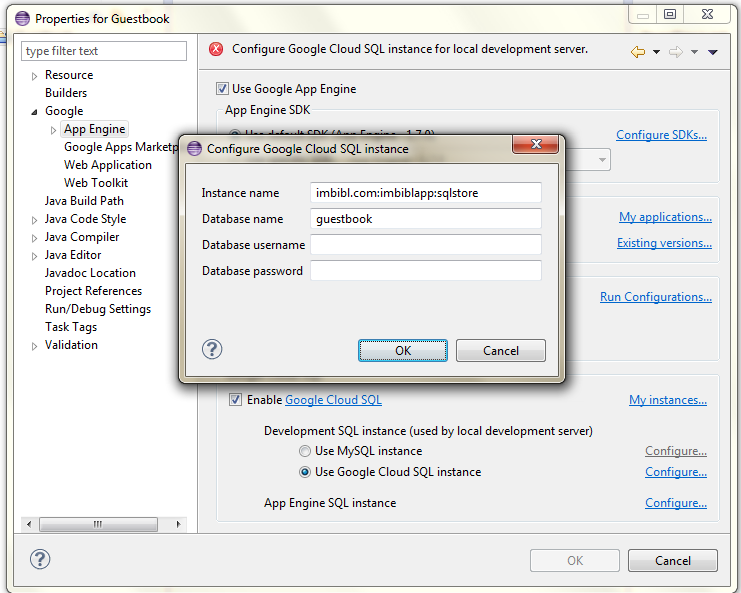Toggle the Use Google App Engine checkbox
Viewport: 741px width, 593px height.
pyautogui.click(x=223, y=89)
